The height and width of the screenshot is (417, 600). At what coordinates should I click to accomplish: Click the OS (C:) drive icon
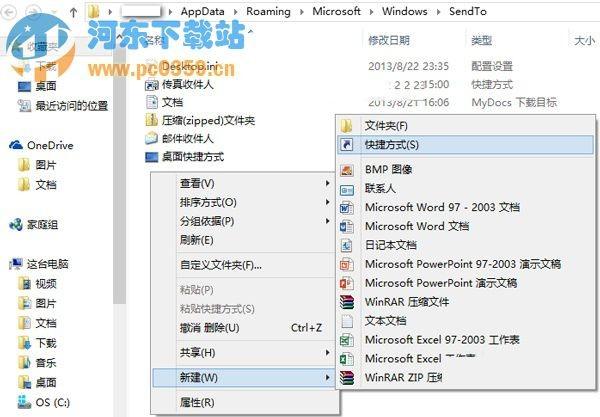coord(24,402)
